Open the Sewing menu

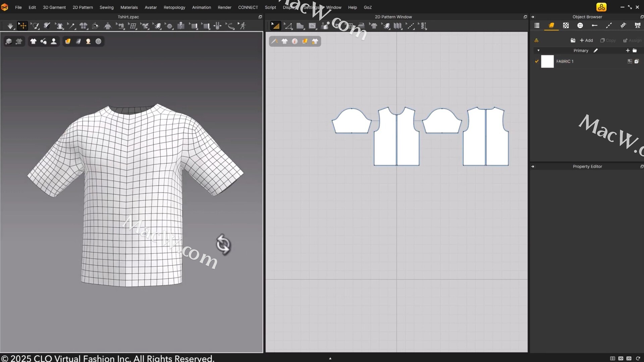pos(106,7)
